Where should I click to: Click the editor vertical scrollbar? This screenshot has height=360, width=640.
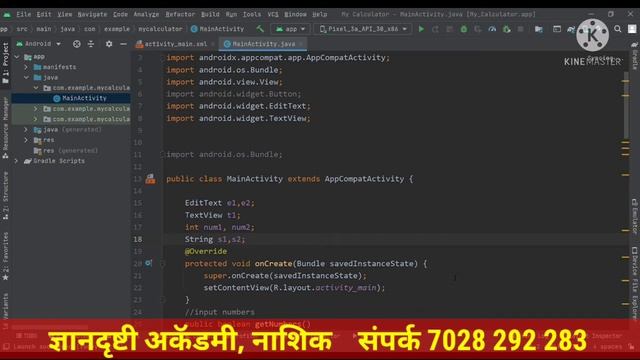[x=626, y=106]
